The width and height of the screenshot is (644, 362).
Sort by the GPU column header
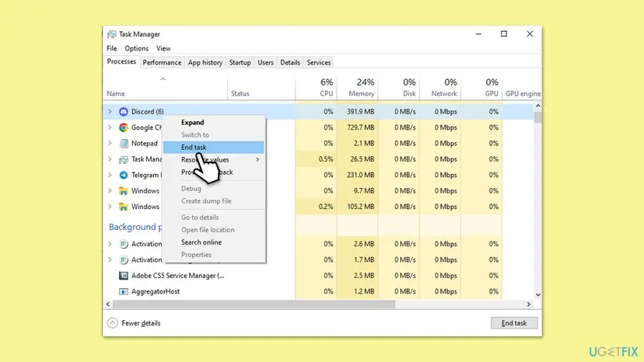[x=481, y=88]
